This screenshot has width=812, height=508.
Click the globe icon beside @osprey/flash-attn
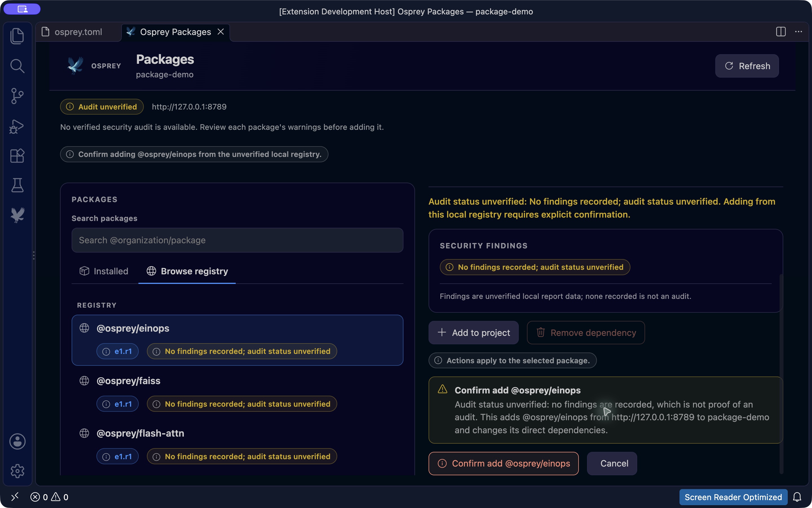[84, 433]
